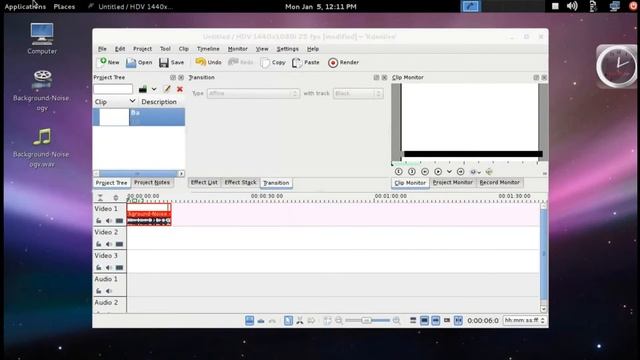
Task: Switch to the Clip Monitor tab
Action: [410, 183]
